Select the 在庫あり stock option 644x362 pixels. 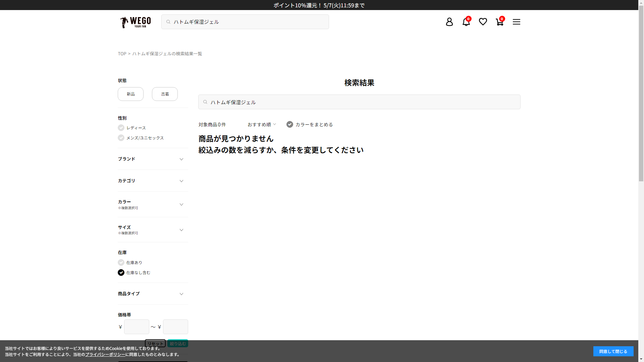pos(121,262)
